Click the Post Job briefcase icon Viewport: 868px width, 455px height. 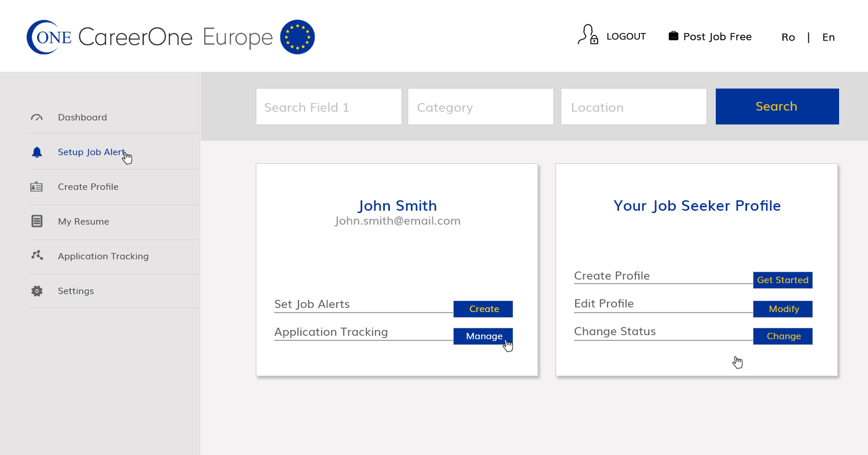coord(673,36)
